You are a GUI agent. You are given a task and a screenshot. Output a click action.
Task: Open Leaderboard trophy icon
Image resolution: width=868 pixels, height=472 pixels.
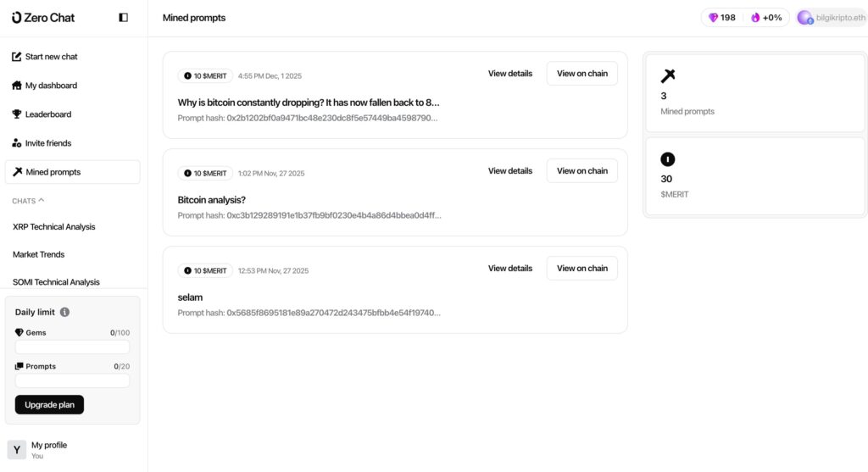click(17, 114)
